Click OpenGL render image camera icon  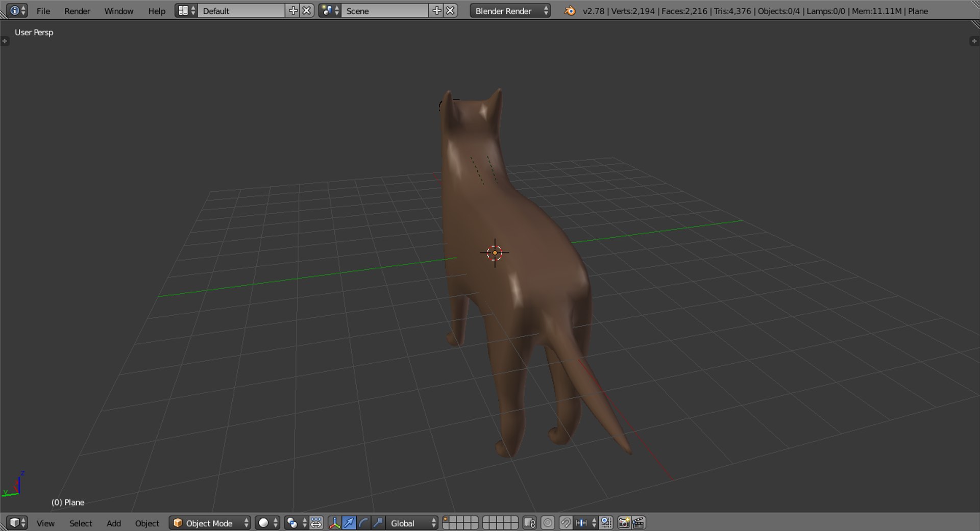624,523
